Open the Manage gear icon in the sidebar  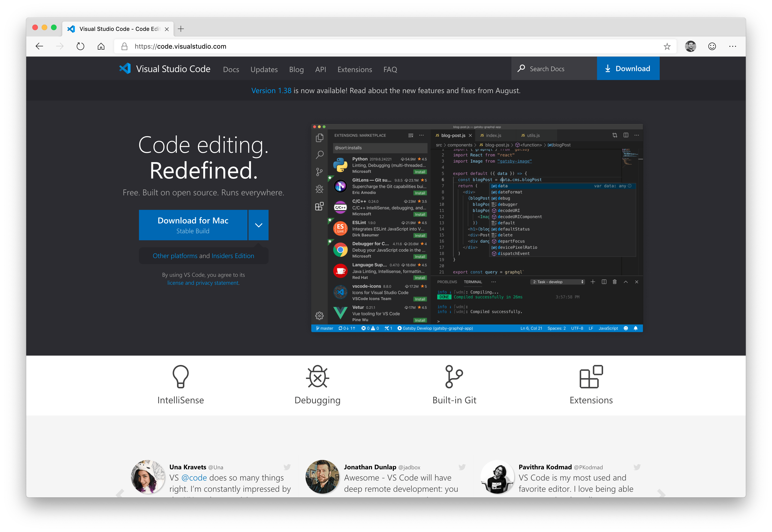pos(320,315)
